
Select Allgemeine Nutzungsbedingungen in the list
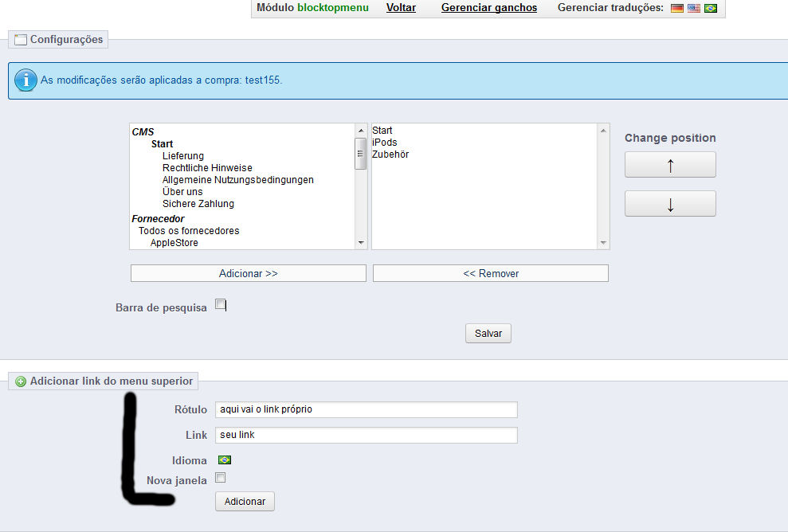(237, 180)
